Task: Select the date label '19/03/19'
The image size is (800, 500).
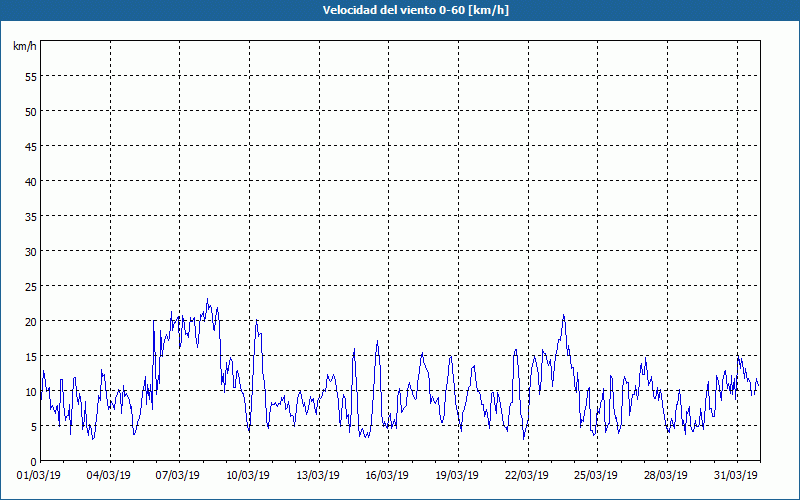Action: [x=457, y=475]
